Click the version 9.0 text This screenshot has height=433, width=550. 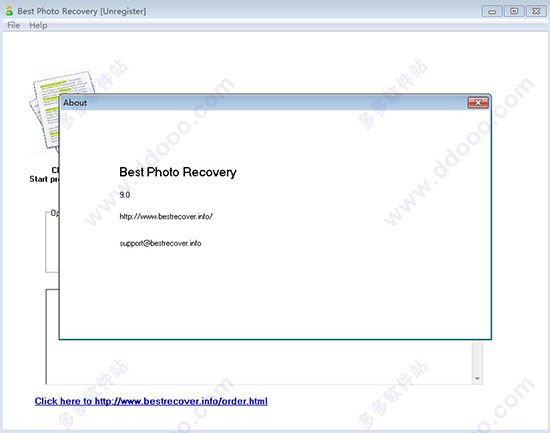125,195
